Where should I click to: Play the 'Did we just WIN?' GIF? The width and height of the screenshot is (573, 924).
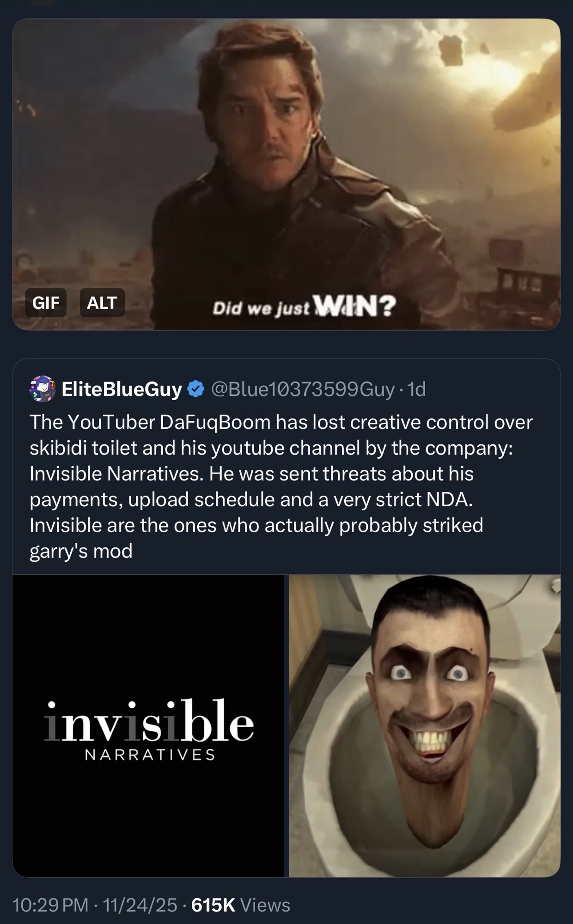(286, 174)
